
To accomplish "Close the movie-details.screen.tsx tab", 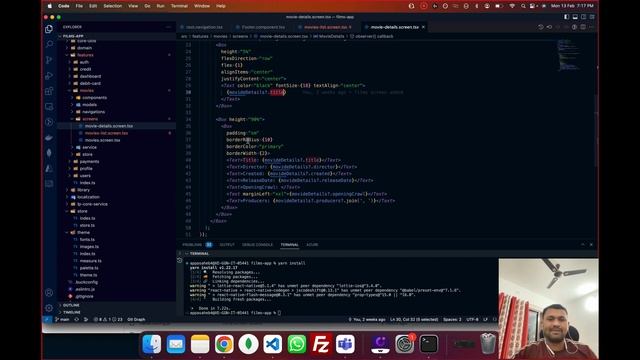I will 423,27.
